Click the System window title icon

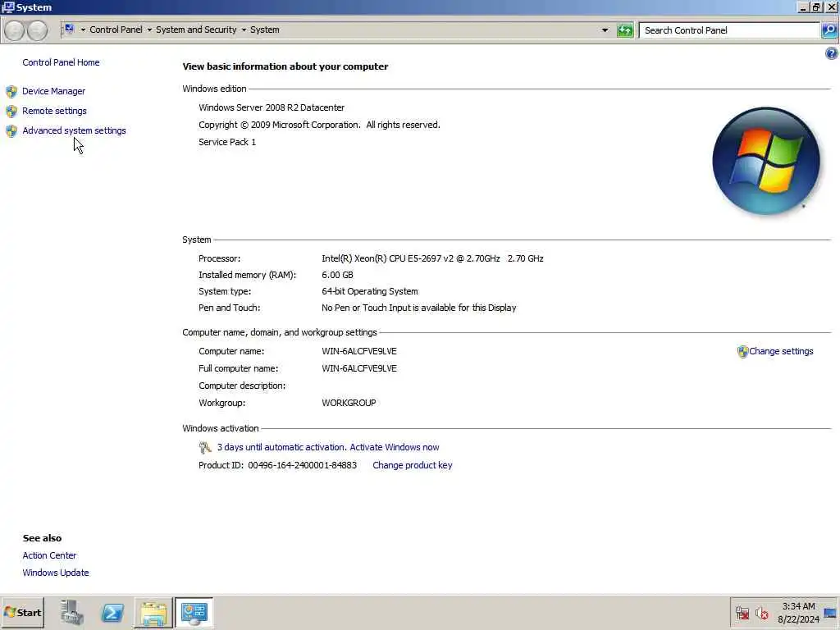8,7
